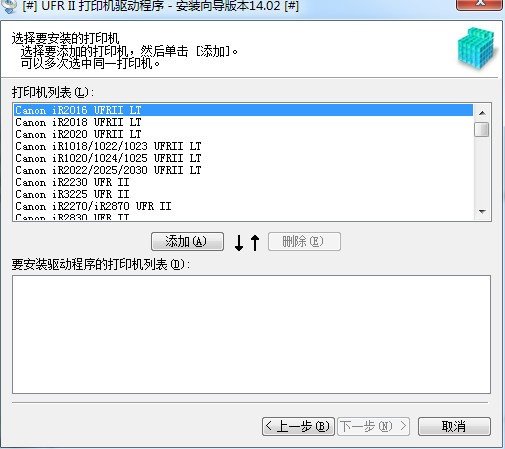Screen dimensions: 505x449
Task: Select Canon iR2016 UFRII LT entry
Action: [x=243, y=110]
